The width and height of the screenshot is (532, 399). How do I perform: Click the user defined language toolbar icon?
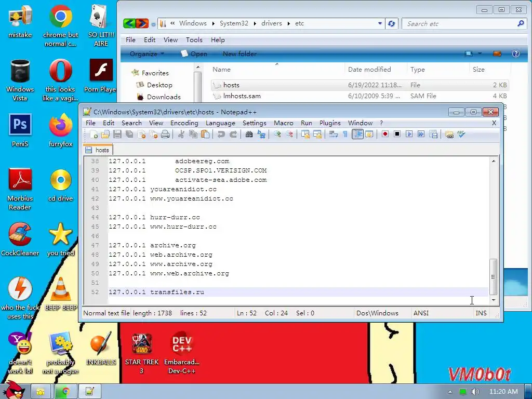click(369, 135)
